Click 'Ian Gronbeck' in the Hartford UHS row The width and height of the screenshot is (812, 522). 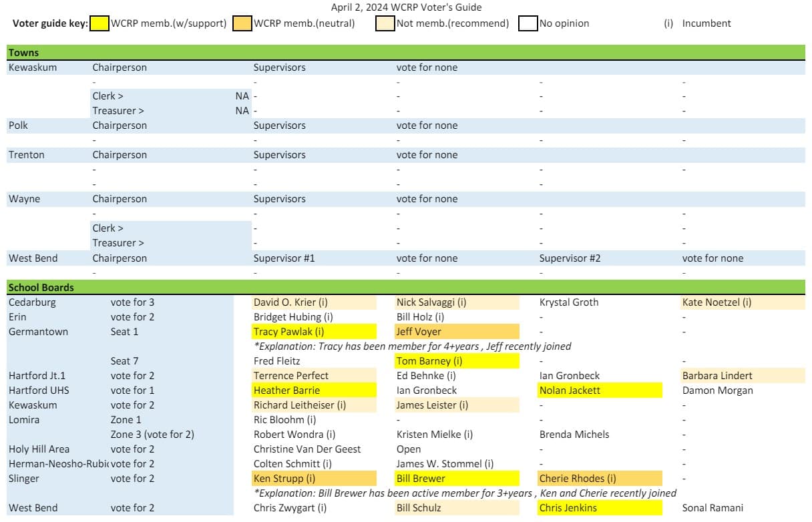pos(427,390)
